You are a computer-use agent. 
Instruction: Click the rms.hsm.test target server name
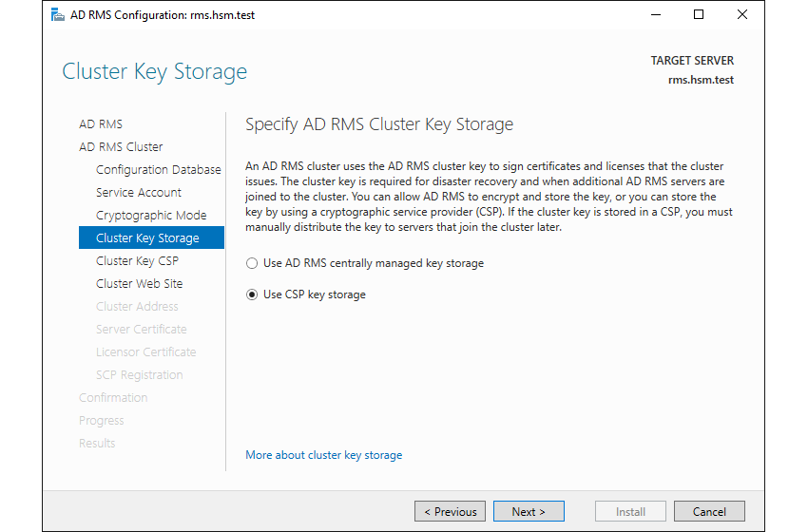tap(701, 80)
